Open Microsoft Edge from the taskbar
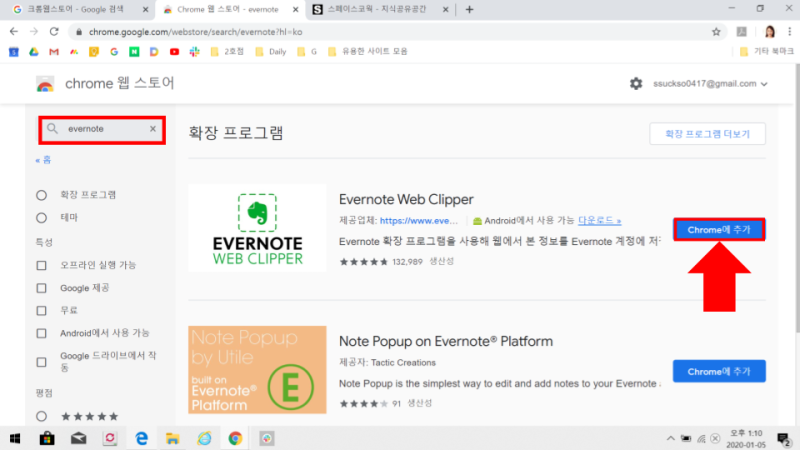This screenshot has width=800, height=450. (x=141, y=438)
